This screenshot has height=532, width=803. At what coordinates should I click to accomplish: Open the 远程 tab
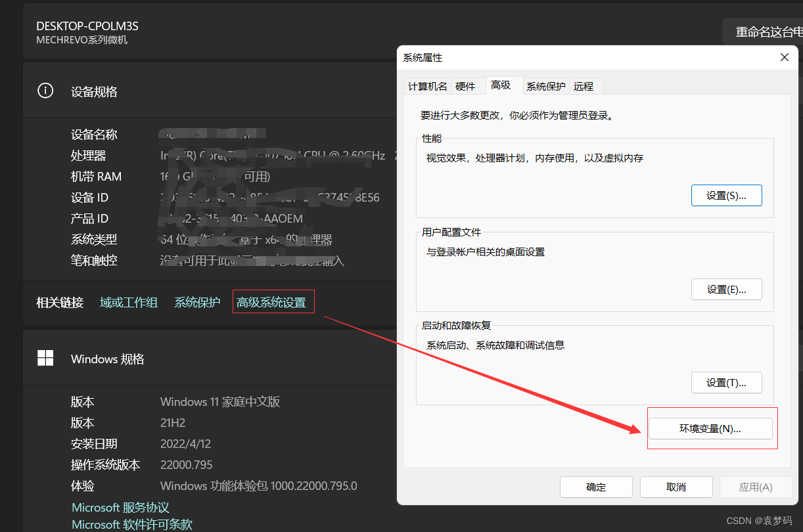(x=584, y=86)
